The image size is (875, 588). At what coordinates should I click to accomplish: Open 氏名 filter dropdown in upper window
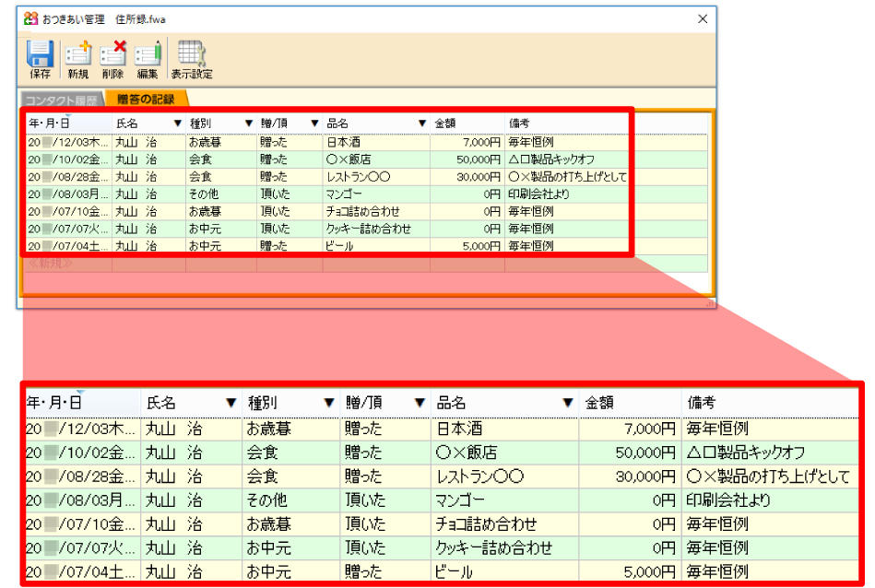click(x=177, y=123)
